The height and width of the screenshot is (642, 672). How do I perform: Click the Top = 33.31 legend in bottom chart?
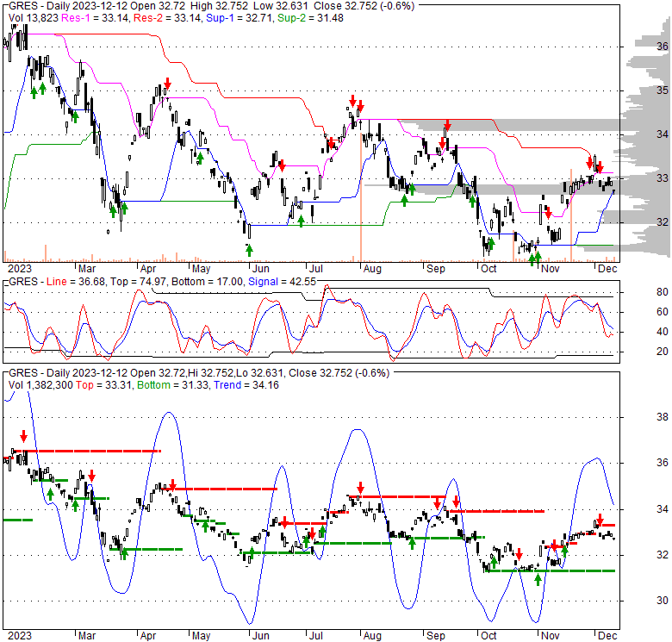pyautogui.click(x=104, y=385)
